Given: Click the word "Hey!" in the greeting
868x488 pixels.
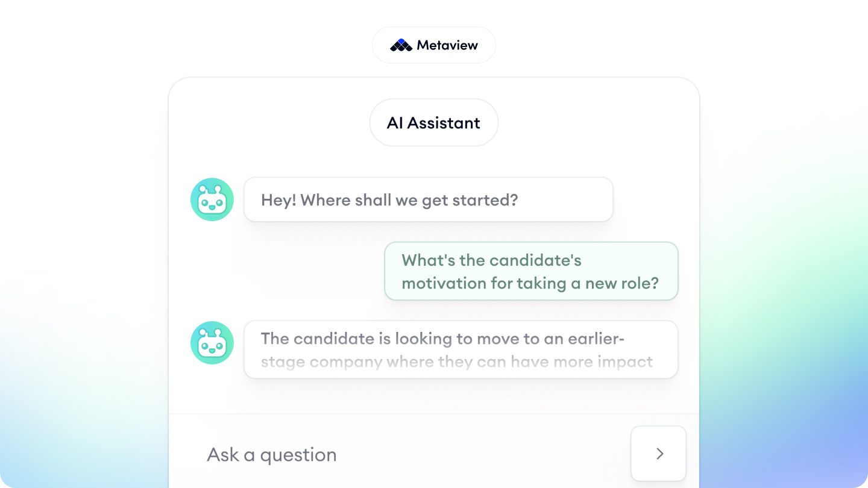Looking at the screenshot, I should (x=278, y=200).
